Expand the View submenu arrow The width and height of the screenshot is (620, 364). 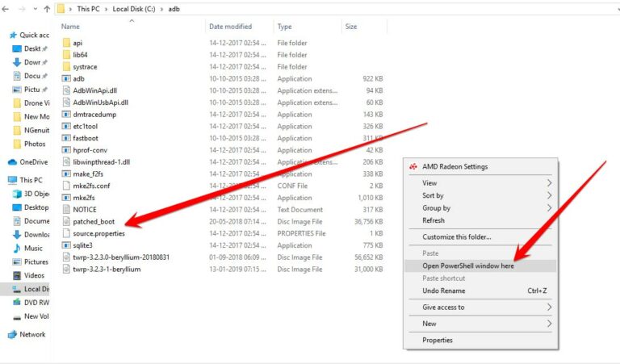(x=549, y=183)
